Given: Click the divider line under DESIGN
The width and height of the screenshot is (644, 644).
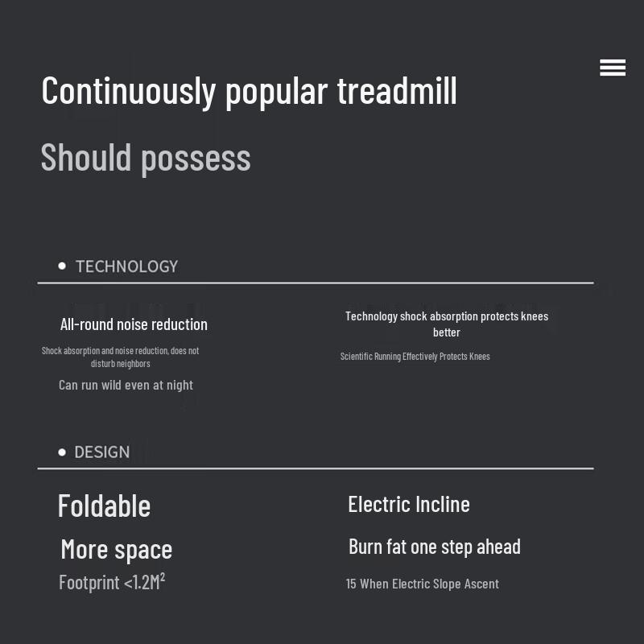Looking at the screenshot, I should (x=316, y=469).
